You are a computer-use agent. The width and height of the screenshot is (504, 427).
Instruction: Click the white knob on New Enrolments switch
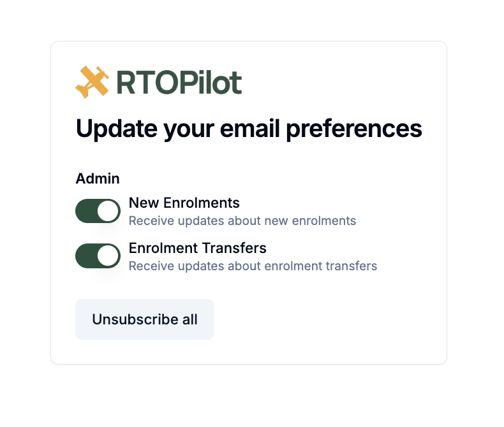pyautogui.click(x=108, y=211)
